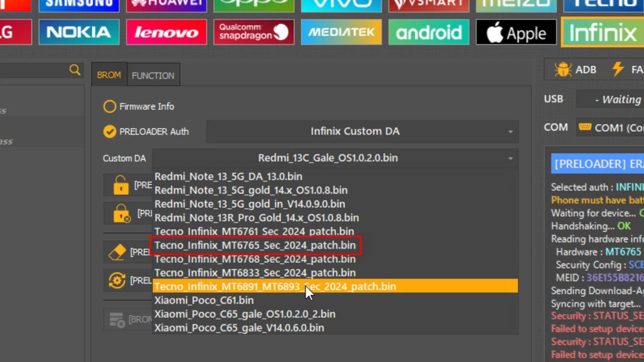Viewport: 644px width, 362px height.
Task: Select the Apple brand tile
Action: click(516, 32)
